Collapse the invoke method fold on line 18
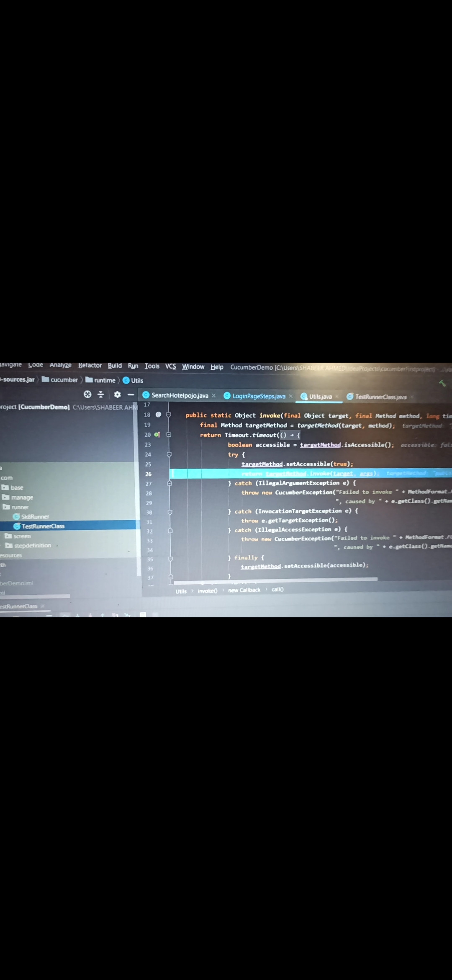 [x=169, y=415]
